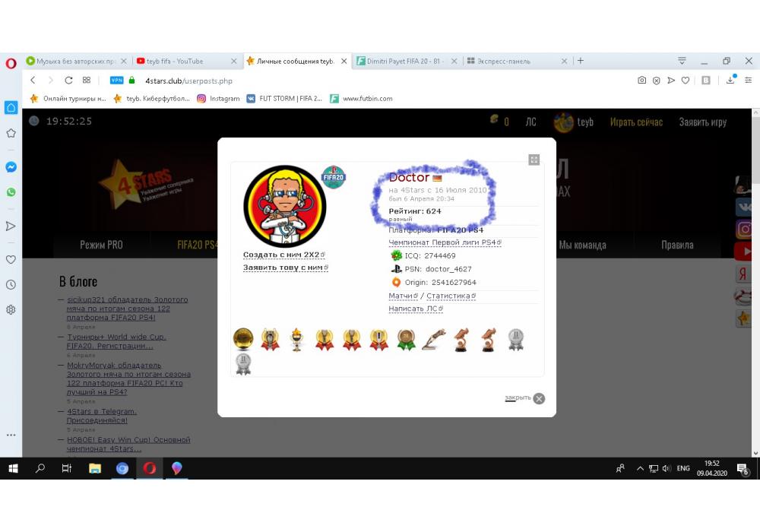The width and height of the screenshot is (760, 532).
Task: Switch to Dimitri Payet FIFA 20 tab
Action: click(x=407, y=61)
